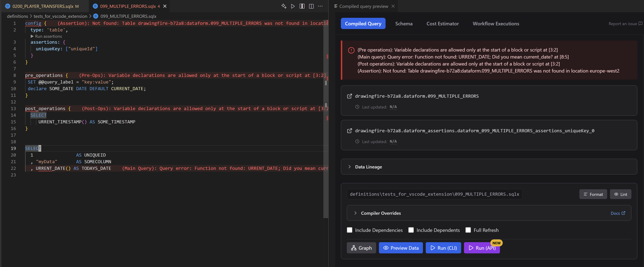Click the sparkle compile icon in editor toolbar
The width and height of the screenshot is (644, 267).
pos(284,6)
